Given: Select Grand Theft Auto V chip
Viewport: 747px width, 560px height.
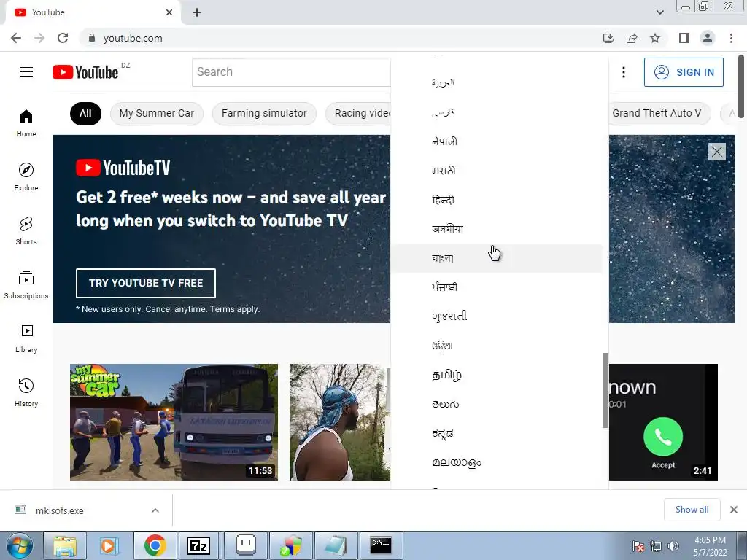Looking at the screenshot, I should point(659,113).
